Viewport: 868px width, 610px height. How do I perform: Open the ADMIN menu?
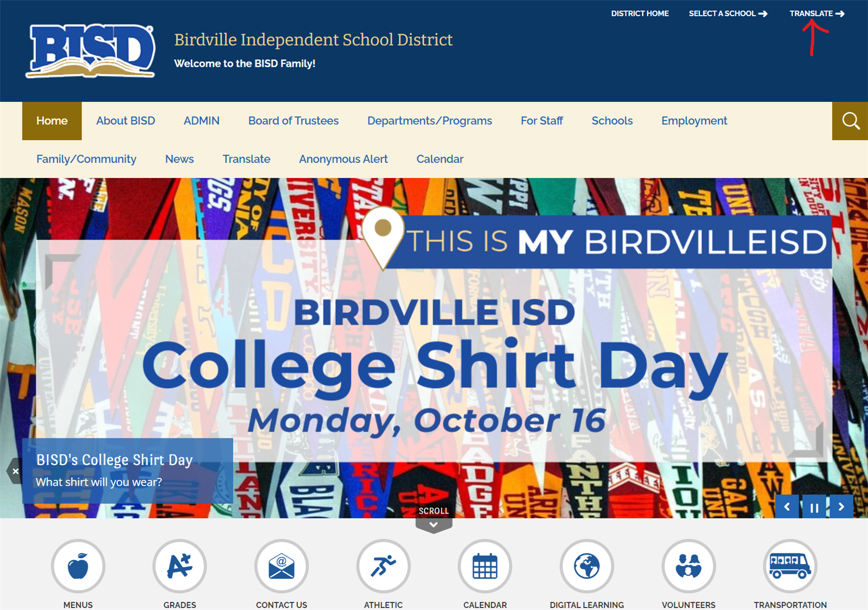pos(202,121)
